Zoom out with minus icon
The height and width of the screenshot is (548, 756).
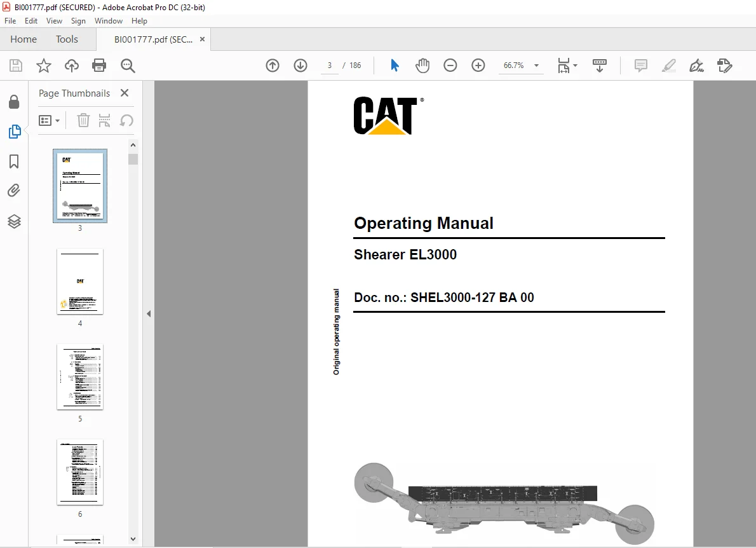(x=450, y=65)
